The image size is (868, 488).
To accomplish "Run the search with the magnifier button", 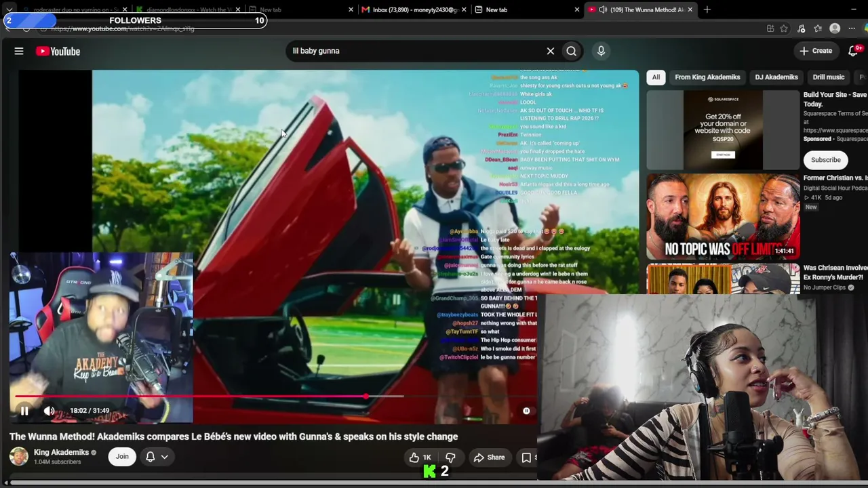I will (x=572, y=51).
